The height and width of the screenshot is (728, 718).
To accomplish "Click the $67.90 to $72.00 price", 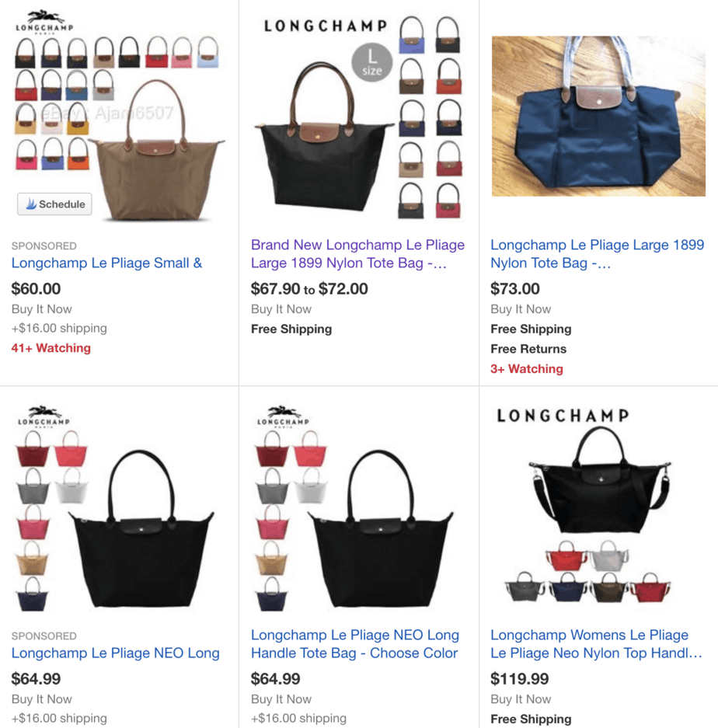I will (309, 289).
